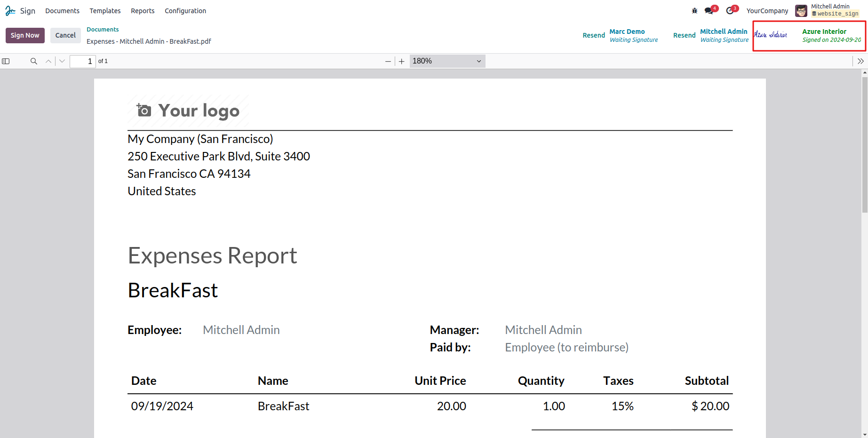The width and height of the screenshot is (868, 438).
Task: Click the Sign Now button
Action: coord(25,35)
